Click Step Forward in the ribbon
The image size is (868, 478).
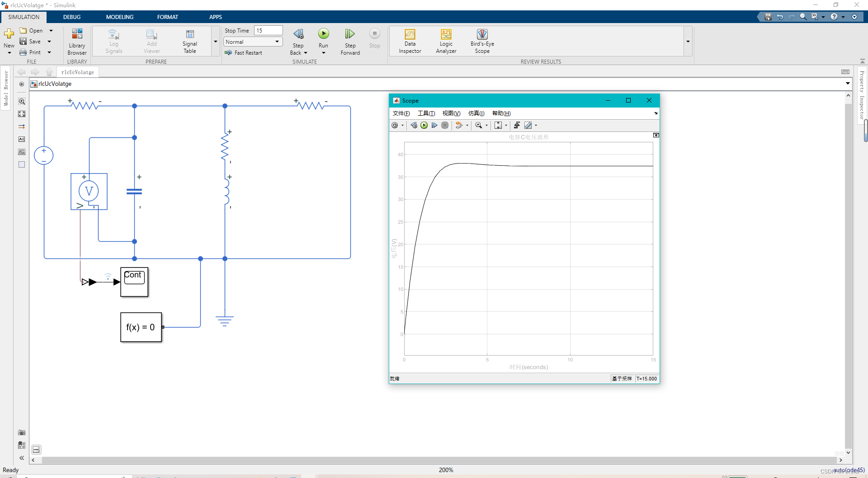[350, 42]
